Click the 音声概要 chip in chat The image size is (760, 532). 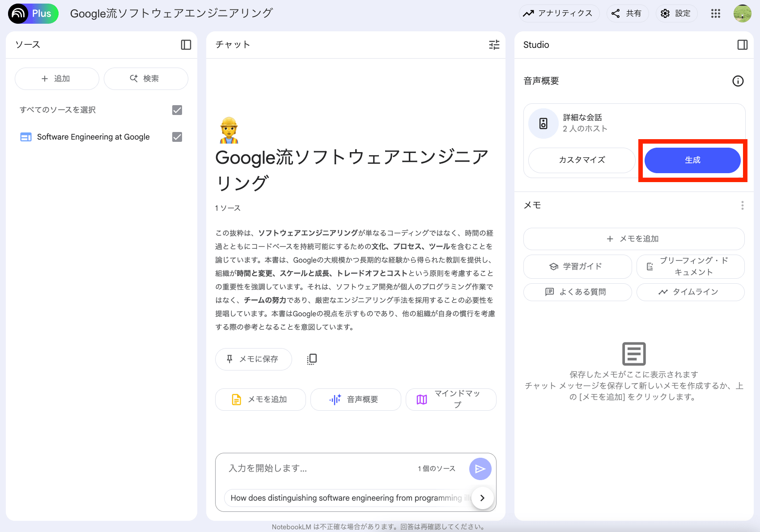356,400
